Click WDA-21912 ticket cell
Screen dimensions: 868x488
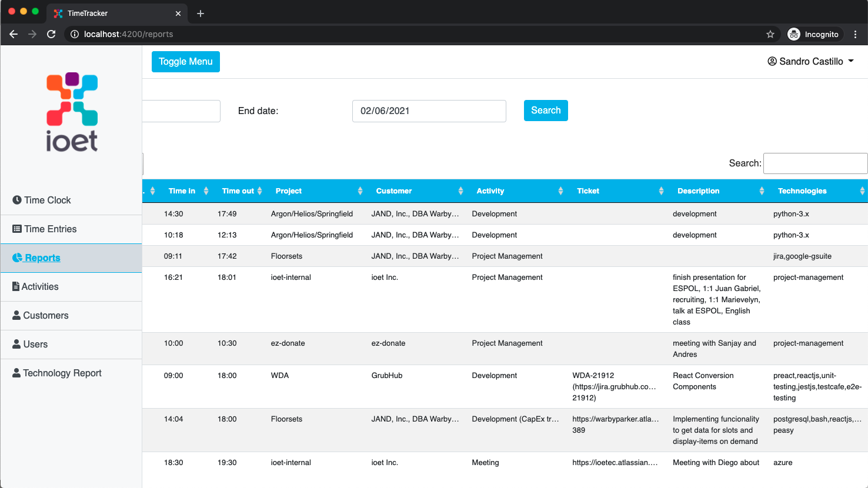[615, 387]
